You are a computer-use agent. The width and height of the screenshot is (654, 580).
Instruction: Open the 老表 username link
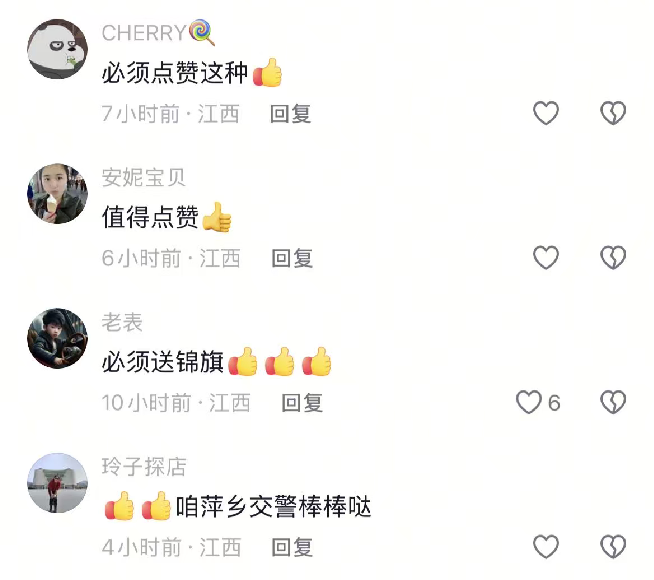click(122, 322)
